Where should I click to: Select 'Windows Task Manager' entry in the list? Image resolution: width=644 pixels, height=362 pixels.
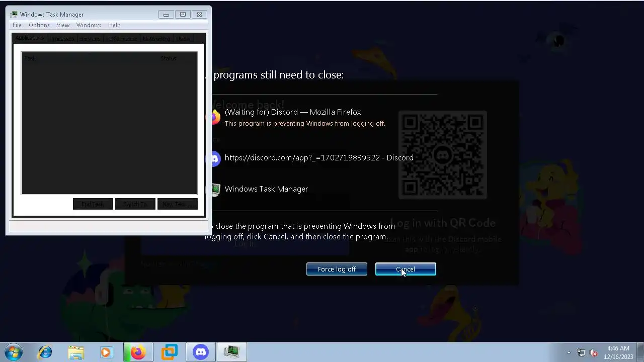pyautogui.click(x=266, y=189)
